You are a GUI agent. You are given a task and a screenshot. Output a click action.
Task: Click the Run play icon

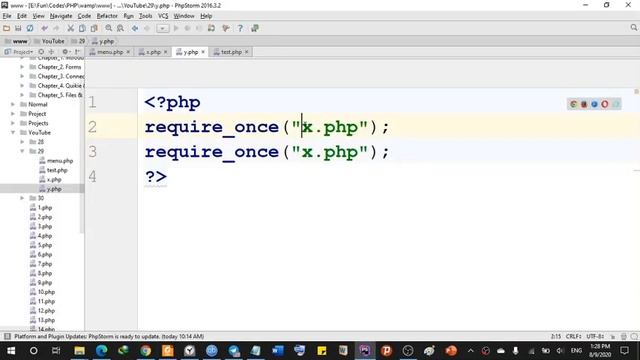(176, 28)
